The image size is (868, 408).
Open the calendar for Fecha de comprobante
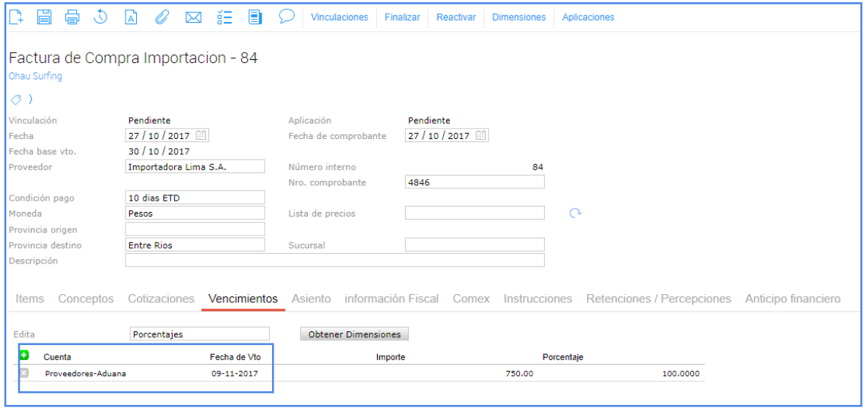(481, 135)
